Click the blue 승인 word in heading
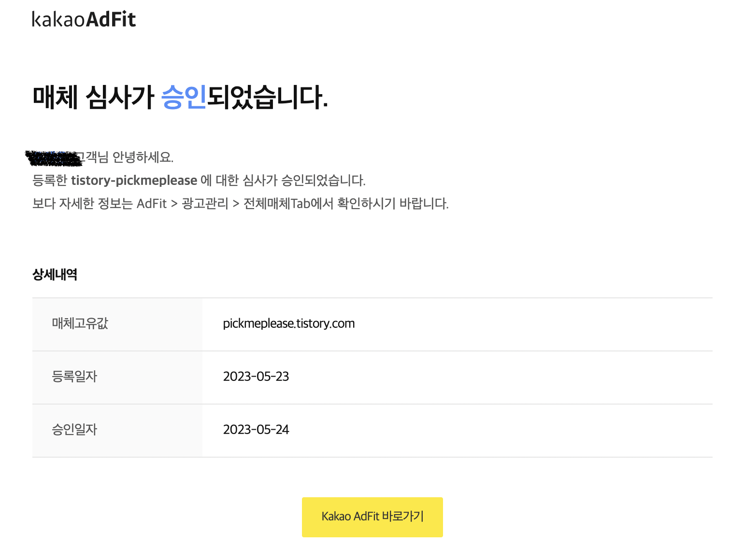 pos(184,97)
